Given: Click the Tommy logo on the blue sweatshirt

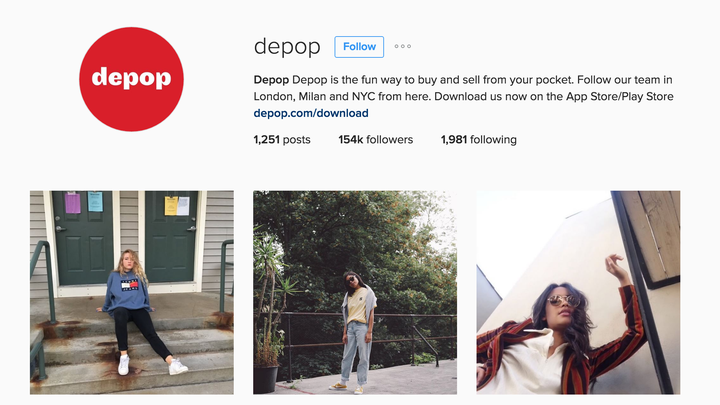Looking at the screenshot, I should coord(129,286).
